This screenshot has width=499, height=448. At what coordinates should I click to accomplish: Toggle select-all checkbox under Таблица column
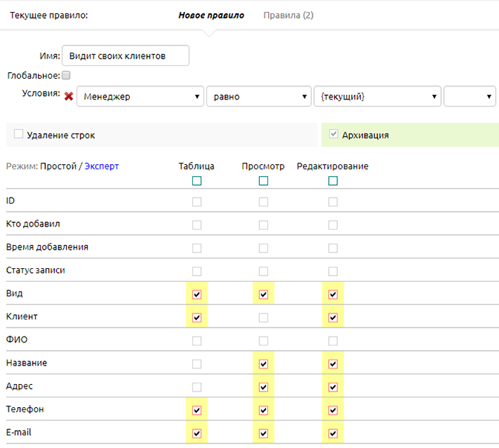[x=197, y=181]
